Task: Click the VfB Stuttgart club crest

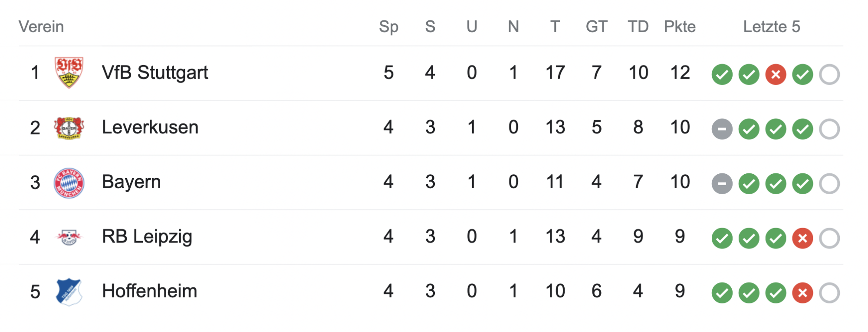Action: [69, 73]
